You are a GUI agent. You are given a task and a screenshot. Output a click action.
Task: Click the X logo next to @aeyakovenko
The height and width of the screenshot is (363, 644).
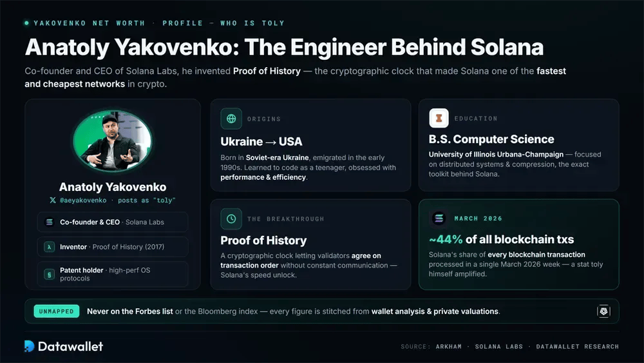click(x=53, y=201)
